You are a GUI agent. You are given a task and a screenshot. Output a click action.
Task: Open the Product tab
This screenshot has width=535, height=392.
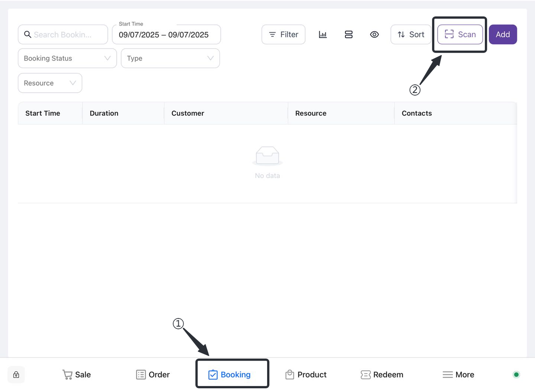coord(306,375)
